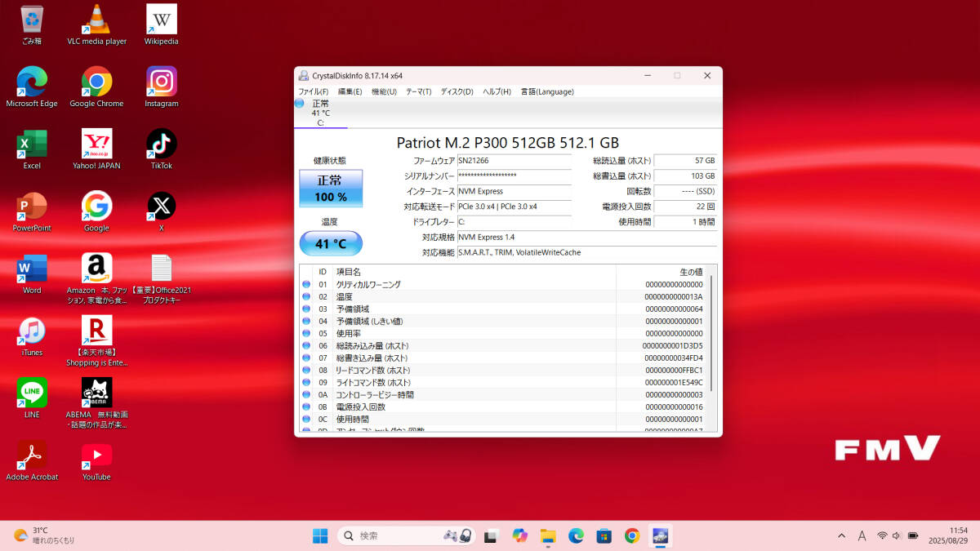Select the Google desktop shortcut
The height and width of the screenshot is (551, 980).
(96, 212)
